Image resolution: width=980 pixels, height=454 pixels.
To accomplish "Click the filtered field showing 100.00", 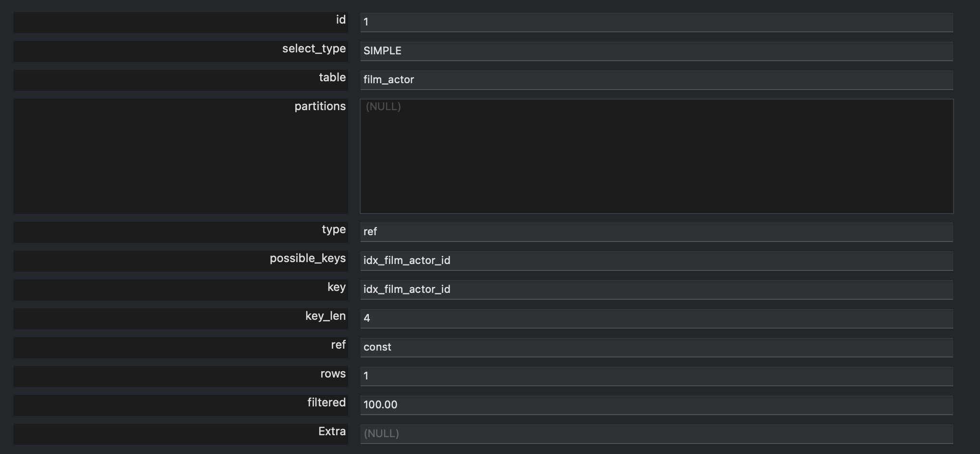I will 656,405.
